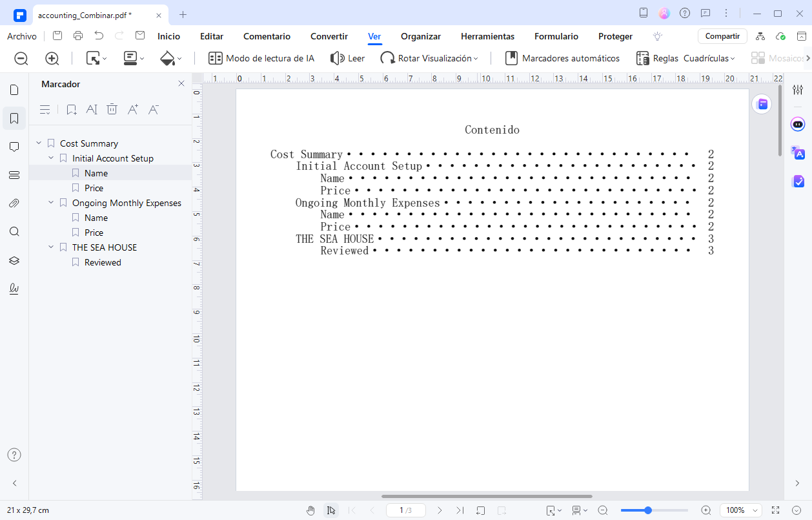Select the Leer toolbar item

pyautogui.click(x=347, y=57)
